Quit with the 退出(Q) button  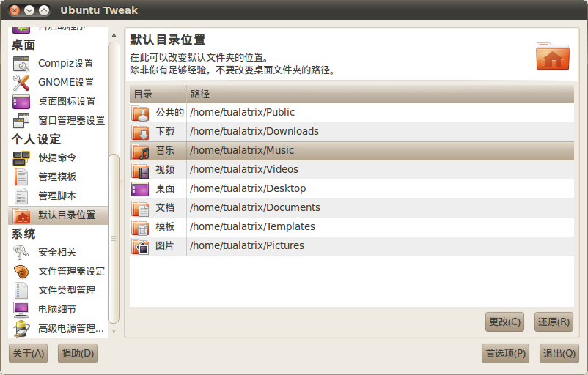(x=559, y=353)
